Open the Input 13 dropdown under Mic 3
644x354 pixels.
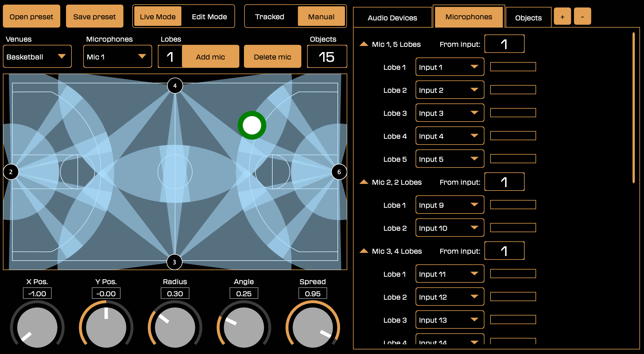tap(450, 320)
